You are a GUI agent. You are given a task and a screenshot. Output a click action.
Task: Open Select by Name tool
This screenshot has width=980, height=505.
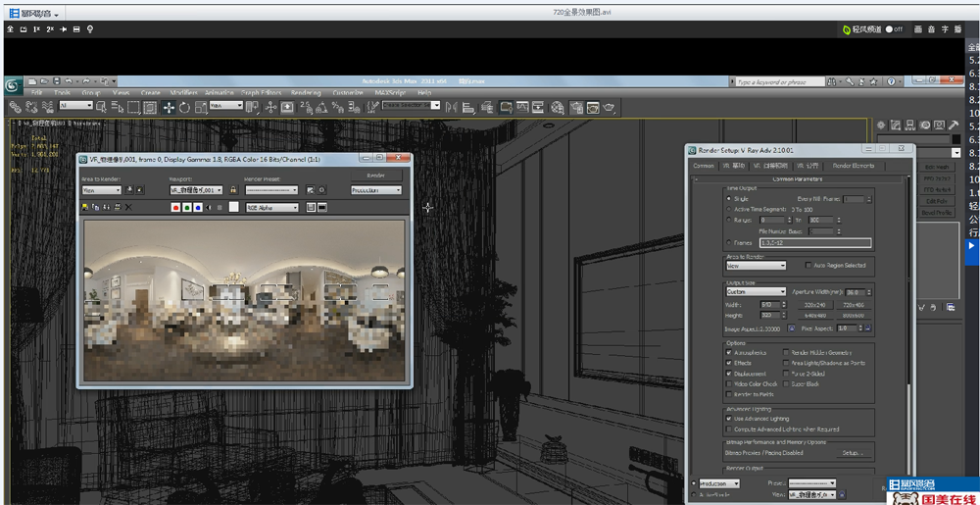[118, 107]
